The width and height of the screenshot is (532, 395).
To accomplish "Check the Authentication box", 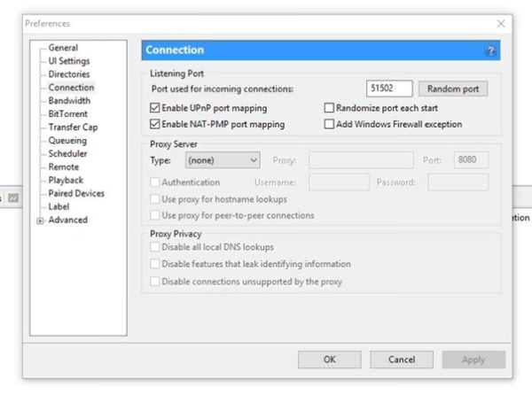I will tap(154, 182).
